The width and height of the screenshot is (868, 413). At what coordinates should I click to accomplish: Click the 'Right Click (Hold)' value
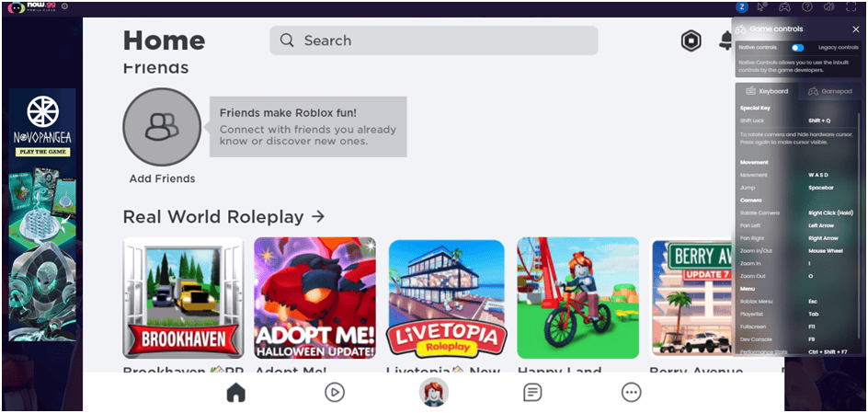(830, 213)
